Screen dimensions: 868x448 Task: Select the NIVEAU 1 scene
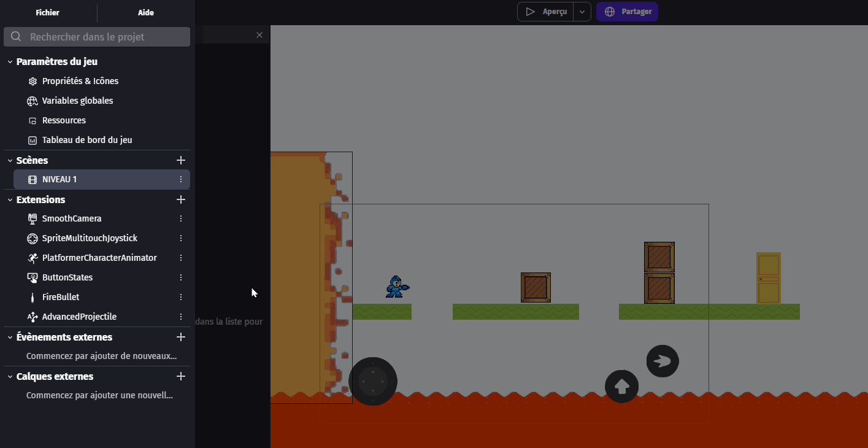102,179
